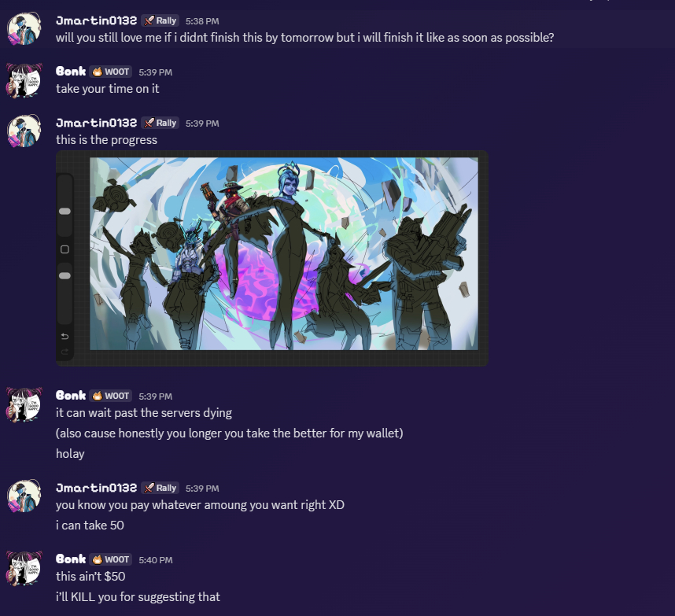Click the WOOT flame badge on the 5:39 PM 'take your time' message
The height and width of the screenshot is (616, 675).
coord(111,72)
